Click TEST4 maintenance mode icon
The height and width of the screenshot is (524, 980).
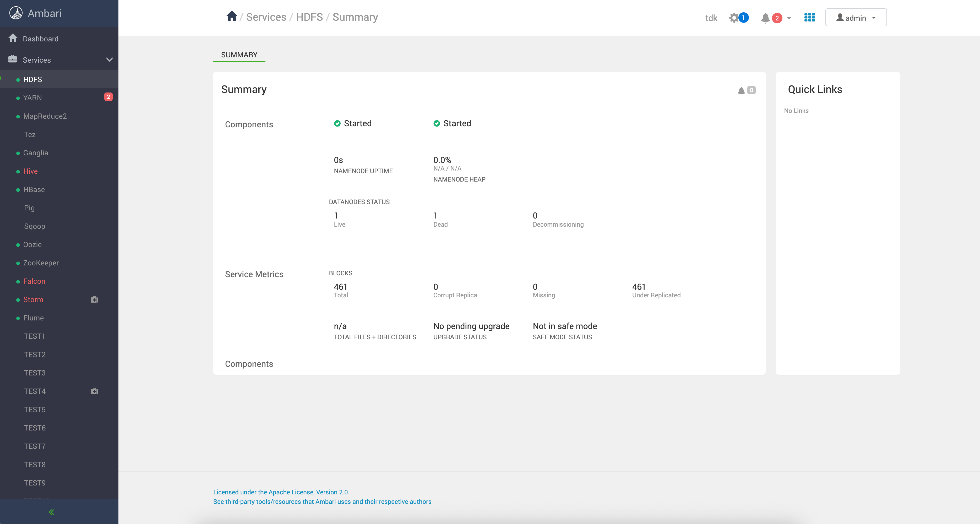click(94, 391)
